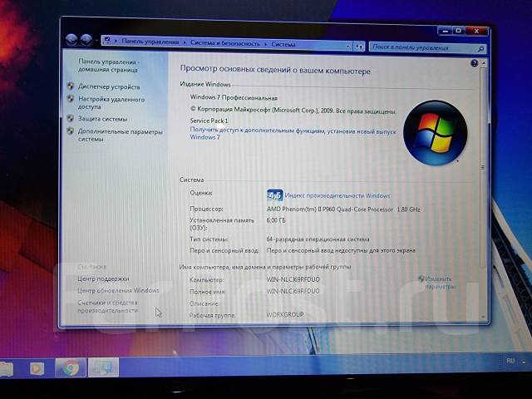The width and height of the screenshot is (532, 399).
Task: Click the vertical scrollbar down arrow
Action: pos(483,317)
